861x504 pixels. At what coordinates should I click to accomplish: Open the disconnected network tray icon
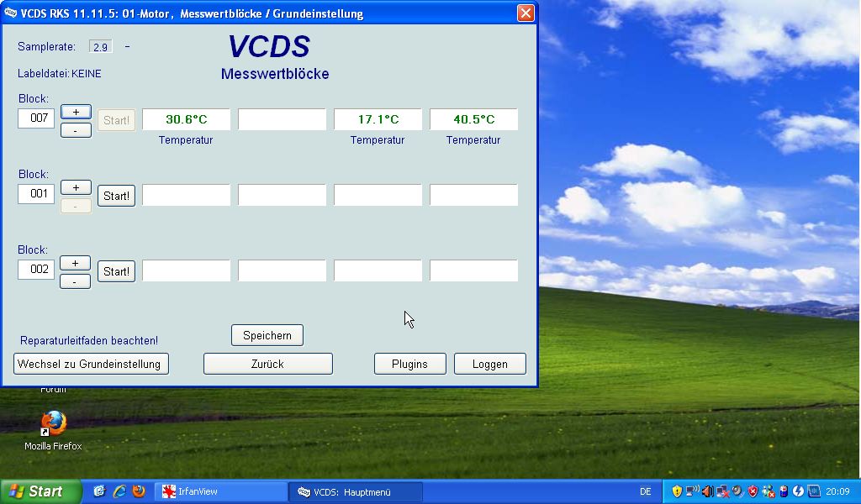pyautogui.click(x=722, y=492)
